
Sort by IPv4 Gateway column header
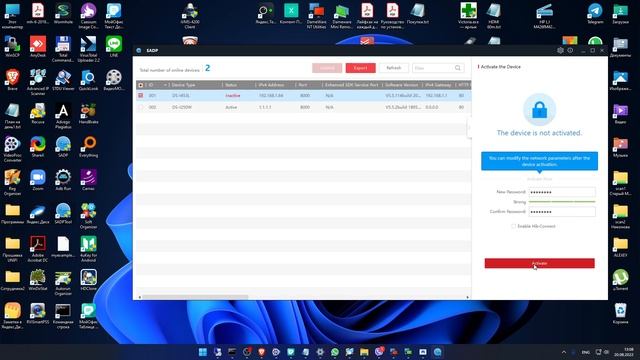click(x=438, y=85)
